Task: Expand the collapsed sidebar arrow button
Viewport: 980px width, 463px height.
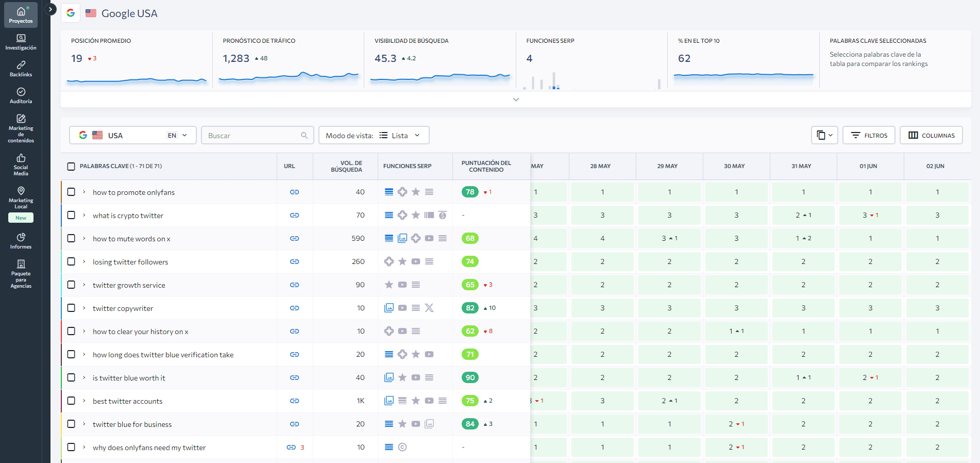Action: pyautogui.click(x=50, y=9)
